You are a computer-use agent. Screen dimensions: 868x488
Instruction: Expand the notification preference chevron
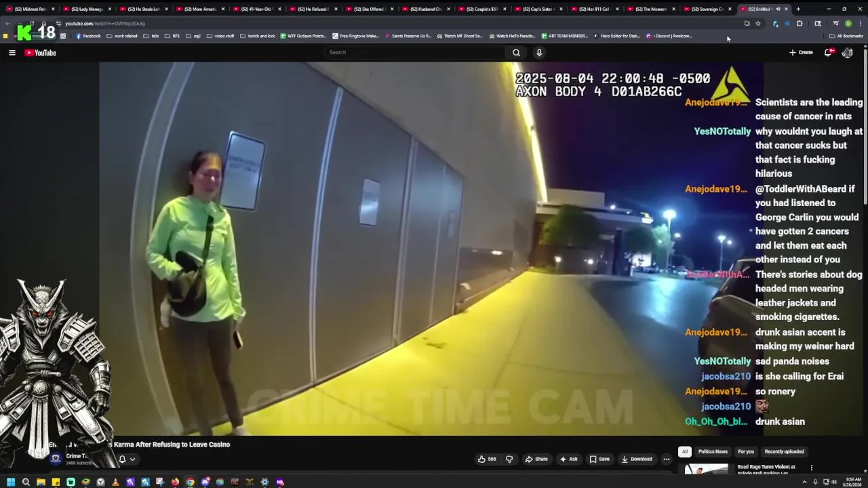point(132,459)
